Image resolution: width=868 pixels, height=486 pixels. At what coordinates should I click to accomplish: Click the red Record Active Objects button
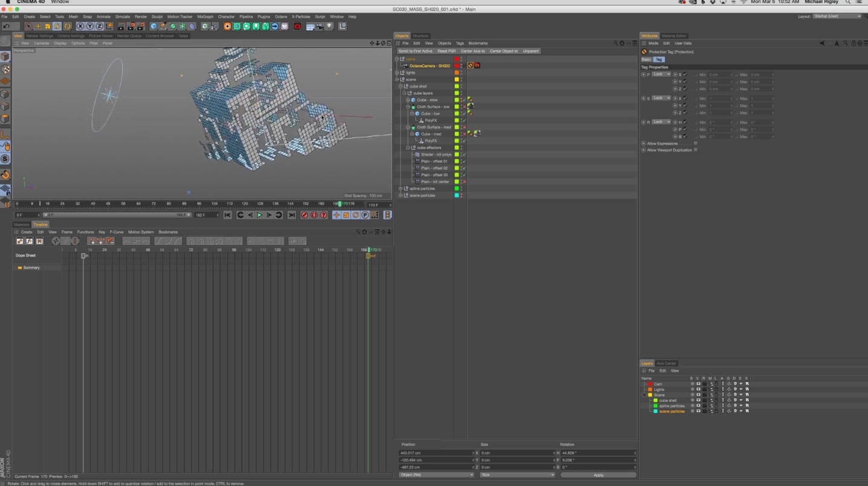coord(304,215)
